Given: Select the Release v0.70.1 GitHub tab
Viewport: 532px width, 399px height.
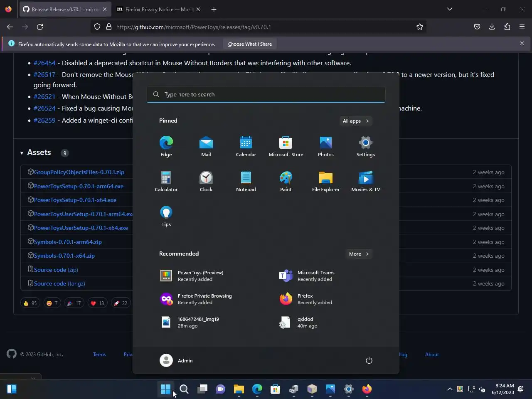Looking at the screenshot, I should (64, 9).
